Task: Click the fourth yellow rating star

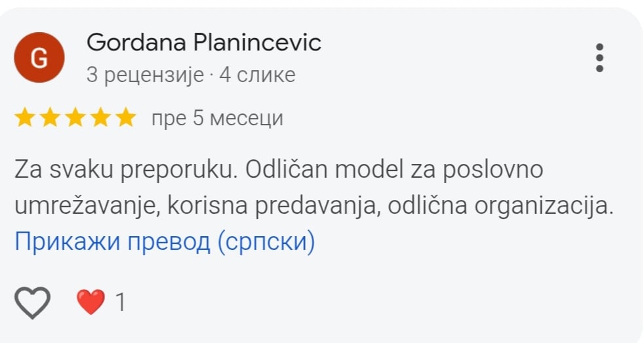Action: [x=100, y=119]
